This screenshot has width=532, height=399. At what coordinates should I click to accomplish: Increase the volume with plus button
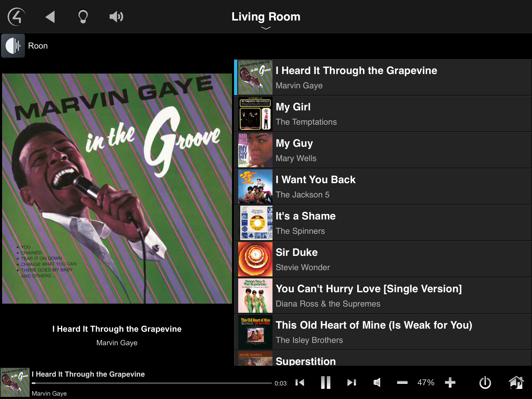pos(450,382)
